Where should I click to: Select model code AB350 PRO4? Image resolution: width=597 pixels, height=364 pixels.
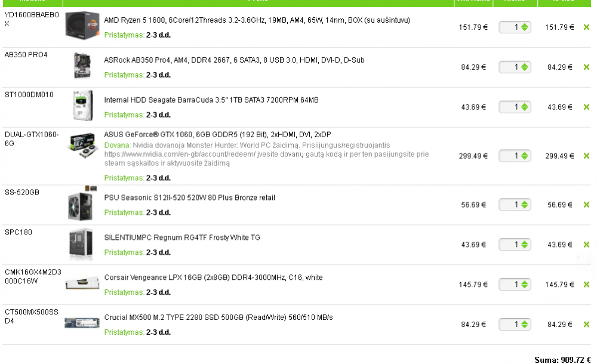[26, 55]
